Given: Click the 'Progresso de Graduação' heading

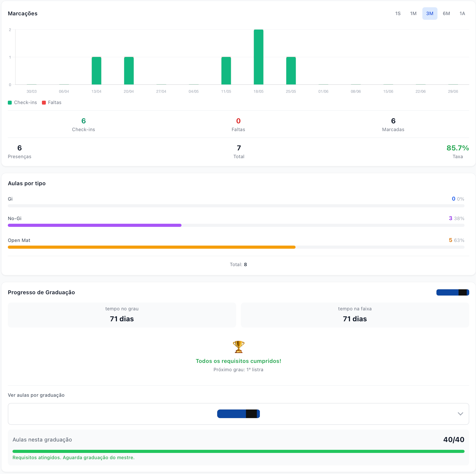Looking at the screenshot, I should (x=41, y=292).
